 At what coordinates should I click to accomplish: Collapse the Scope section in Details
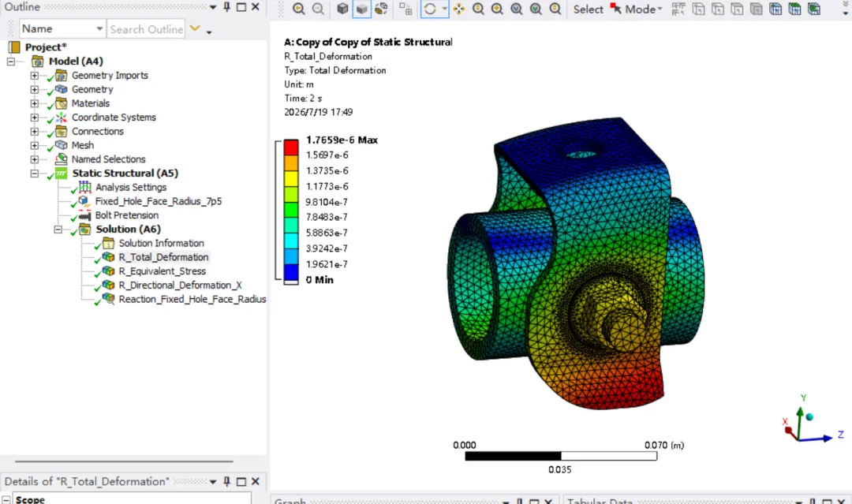(x=6, y=499)
